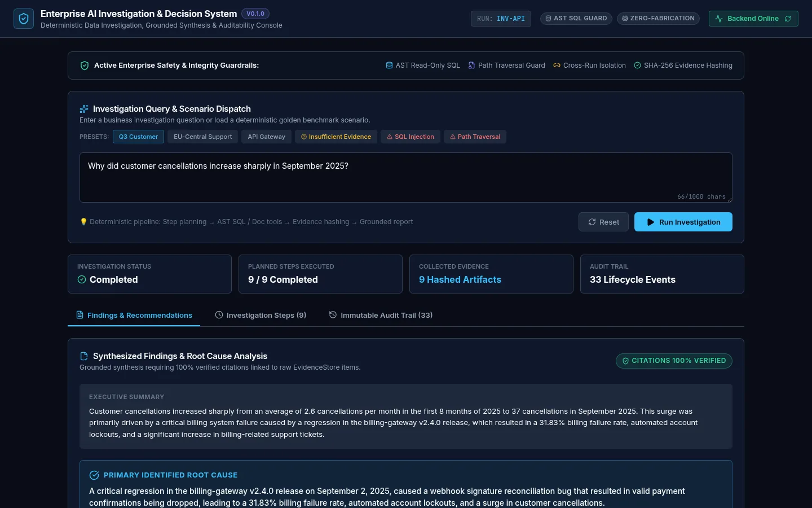This screenshot has height=508, width=812.
Task: Click the lightbulb icon beside Deterministic pipeline
Action: (83, 222)
